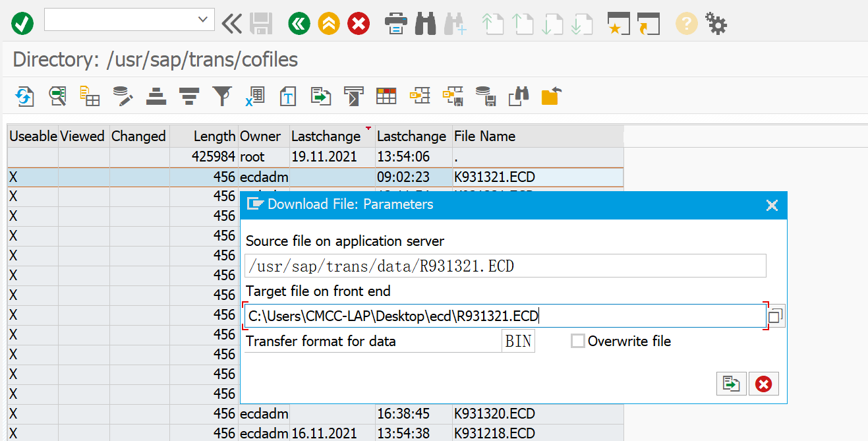Viewport: 868px width, 441px height.
Task: Click the Change Layout icon
Action: pyautogui.click(x=420, y=96)
